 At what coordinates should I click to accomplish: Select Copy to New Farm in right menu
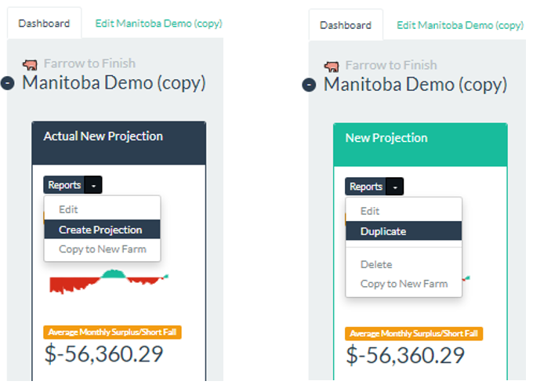(404, 284)
